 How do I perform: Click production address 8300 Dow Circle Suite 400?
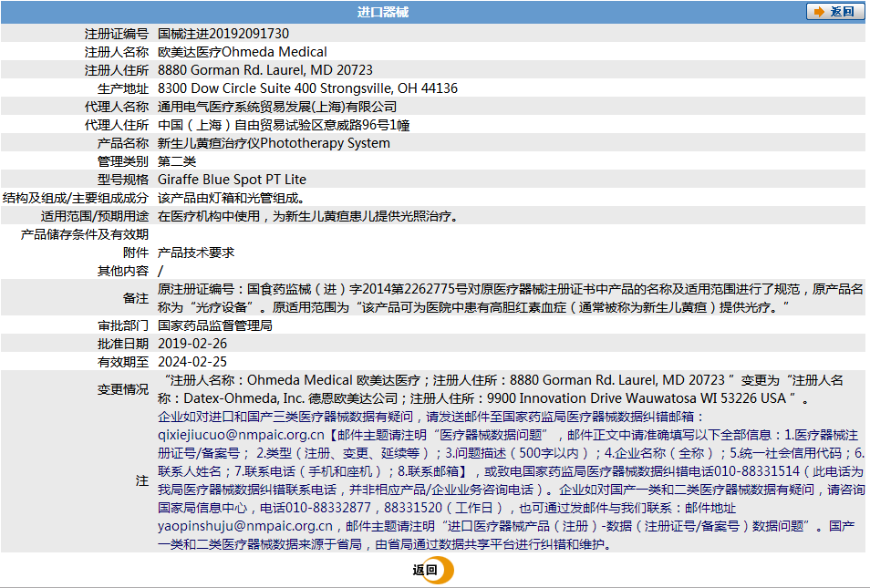tap(237, 88)
